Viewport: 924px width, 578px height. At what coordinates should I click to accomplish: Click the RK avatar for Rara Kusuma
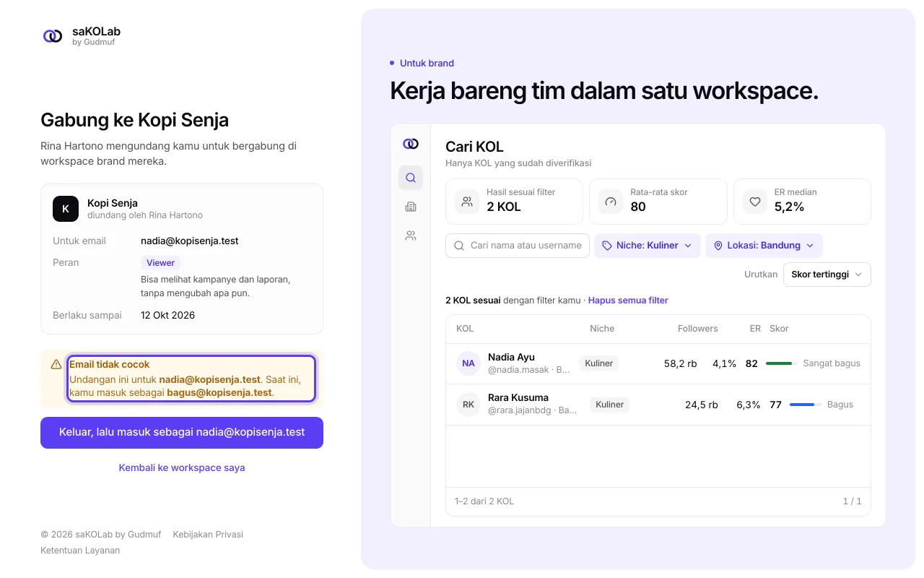pyautogui.click(x=468, y=405)
